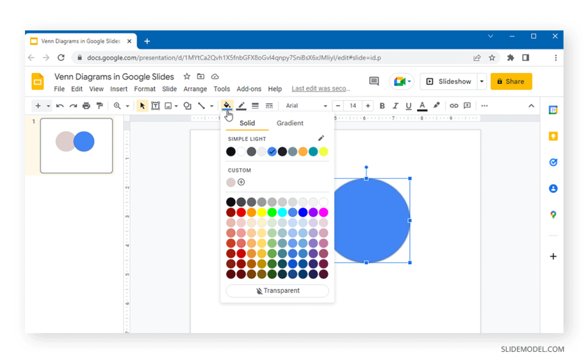The height and width of the screenshot is (364, 588).
Task: Add a custom color with plus icon
Action: [x=241, y=182]
